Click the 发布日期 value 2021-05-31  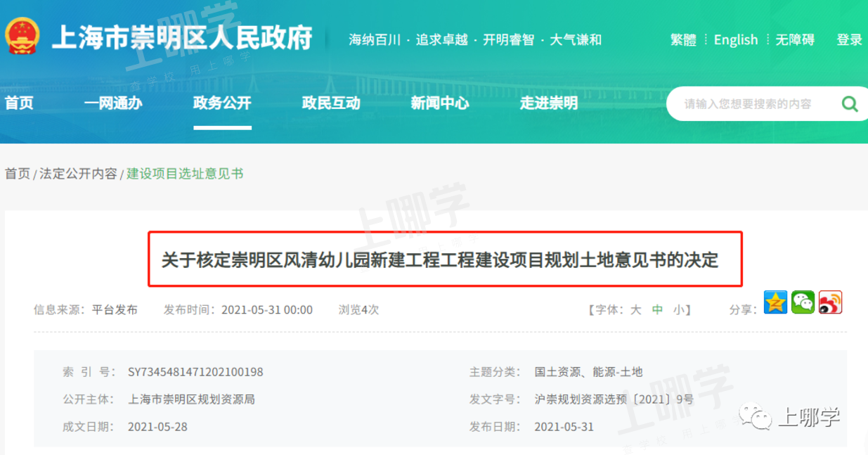(564, 427)
